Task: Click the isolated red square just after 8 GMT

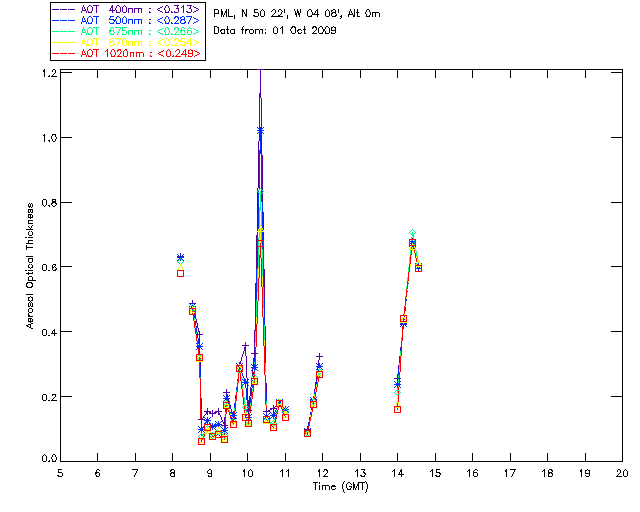Action: coord(180,273)
